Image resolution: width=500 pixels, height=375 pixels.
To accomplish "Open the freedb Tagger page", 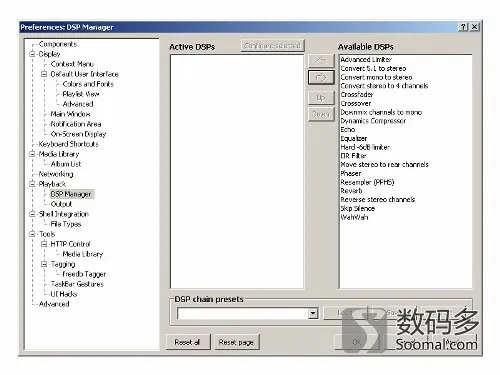I will pyautogui.click(x=84, y=274).
